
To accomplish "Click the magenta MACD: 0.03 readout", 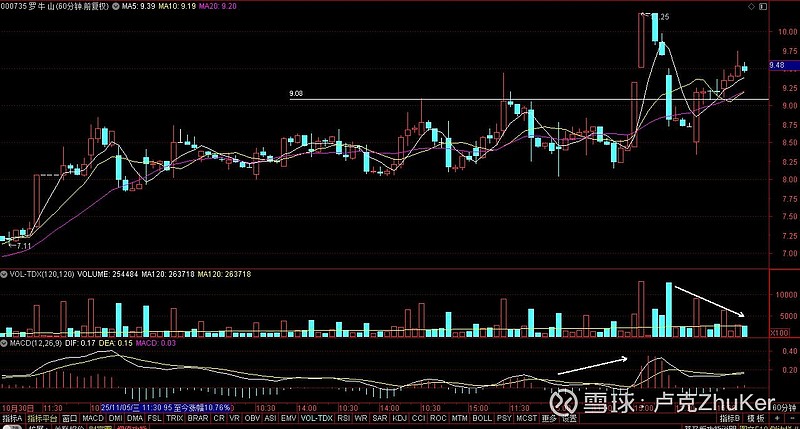I will pos(156,343).
